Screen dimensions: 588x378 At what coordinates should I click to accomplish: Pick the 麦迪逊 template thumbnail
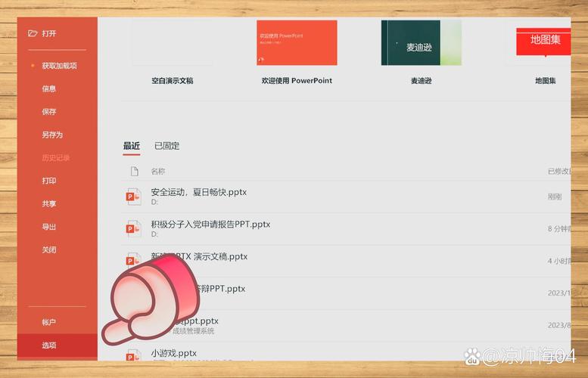point(421,42)
